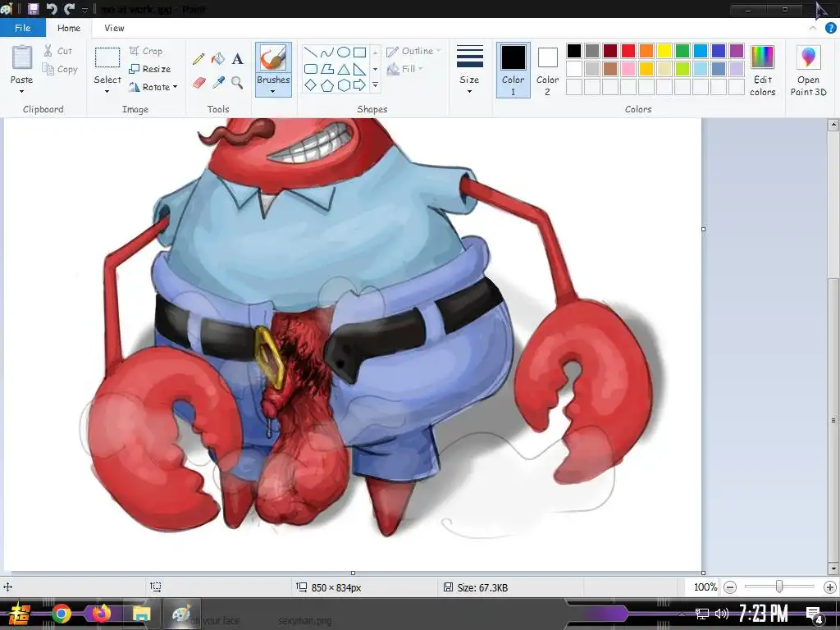This screenshot has height=630, width=840.
Task: Select Color 1 box
Action: 514,71
